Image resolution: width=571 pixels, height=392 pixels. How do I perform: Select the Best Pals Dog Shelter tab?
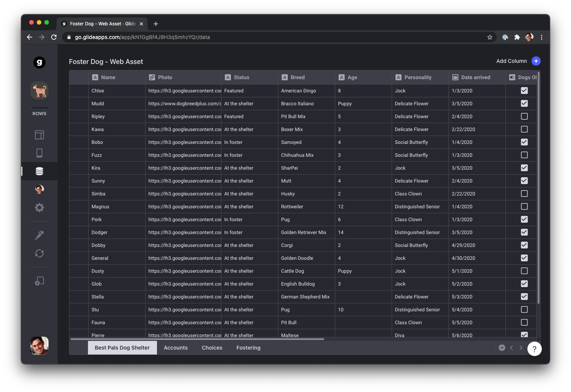tap(122, 348)
